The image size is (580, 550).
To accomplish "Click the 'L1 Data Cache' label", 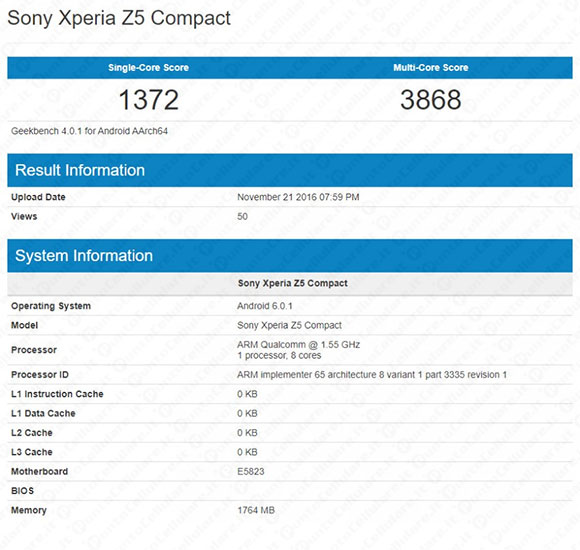I will 43,414.
